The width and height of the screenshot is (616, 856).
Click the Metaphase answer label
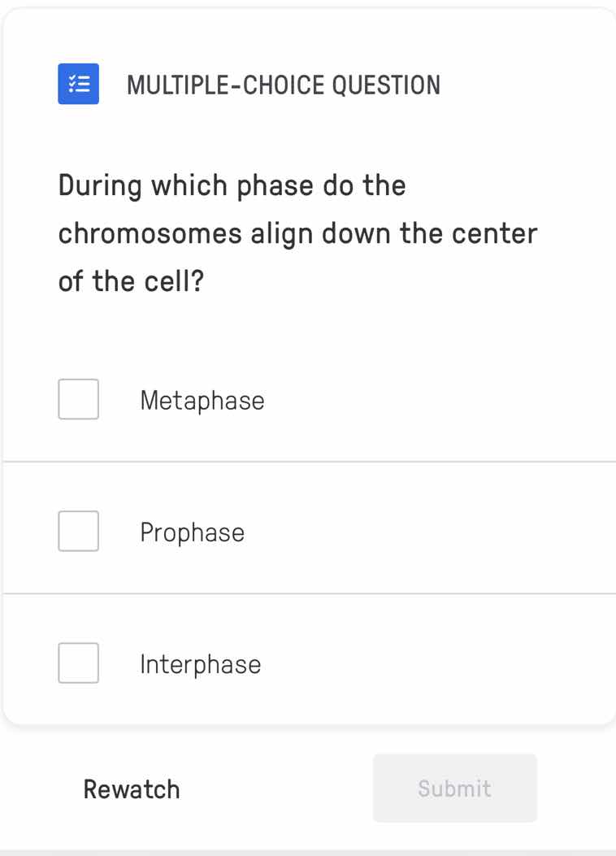pos(202,399)
